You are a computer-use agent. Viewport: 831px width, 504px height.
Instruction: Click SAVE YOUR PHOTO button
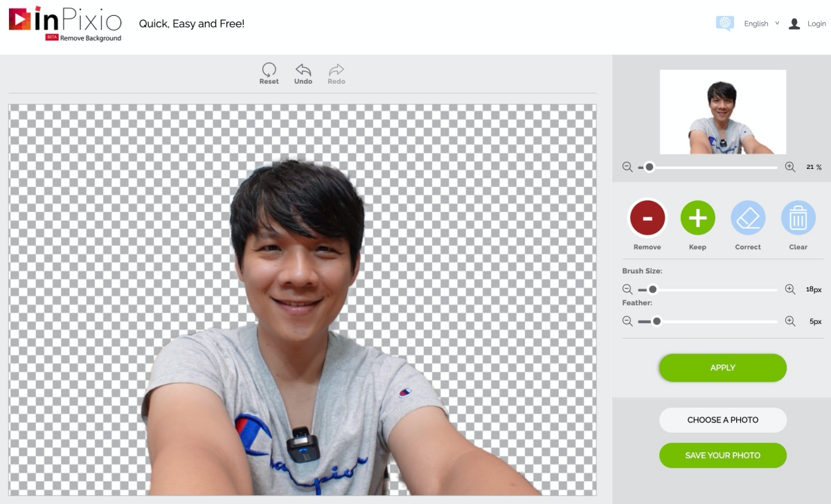click(x=722, y=456)
